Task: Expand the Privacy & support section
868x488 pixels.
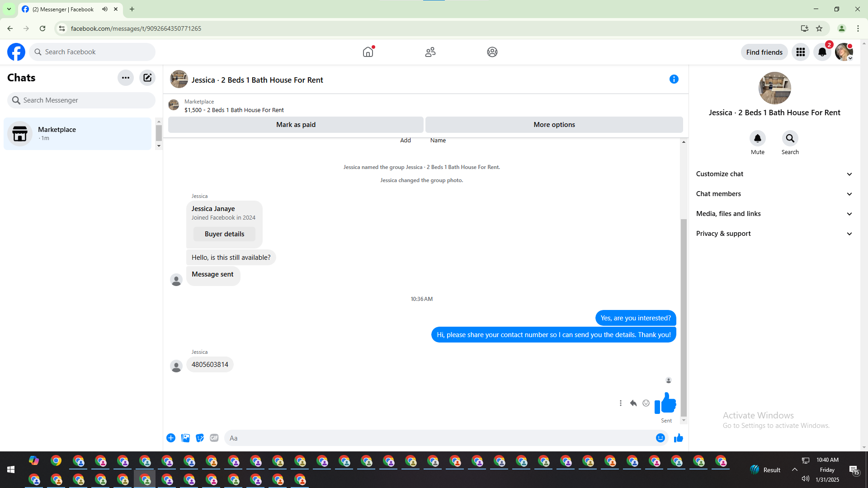Action: [774, 234]
